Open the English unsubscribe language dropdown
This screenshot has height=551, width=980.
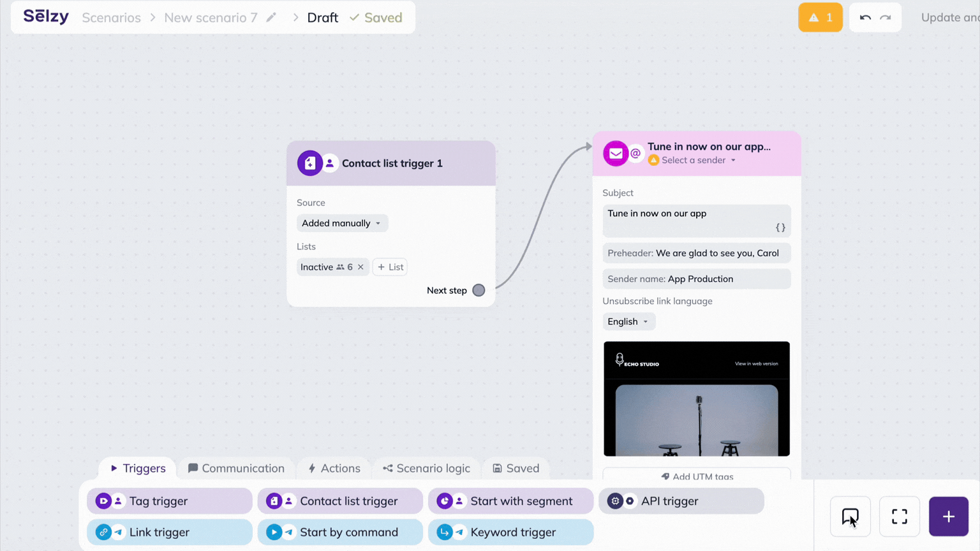click(628, 321)
